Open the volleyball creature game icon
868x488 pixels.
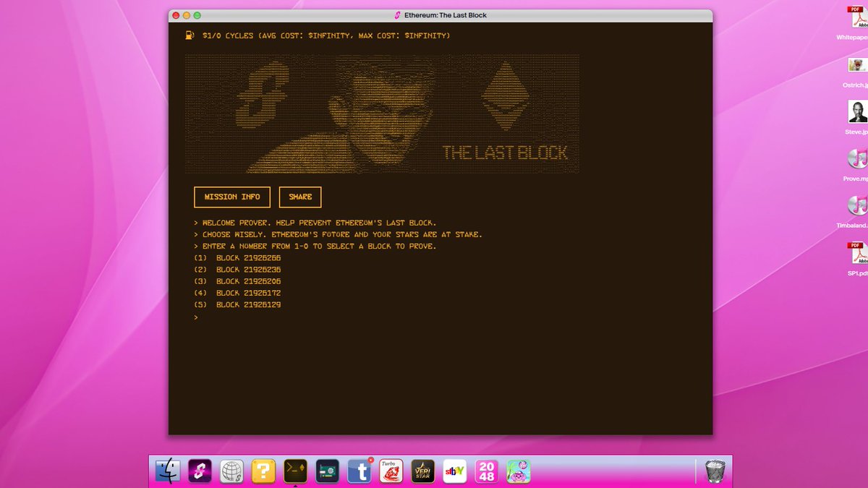point(519,471)
